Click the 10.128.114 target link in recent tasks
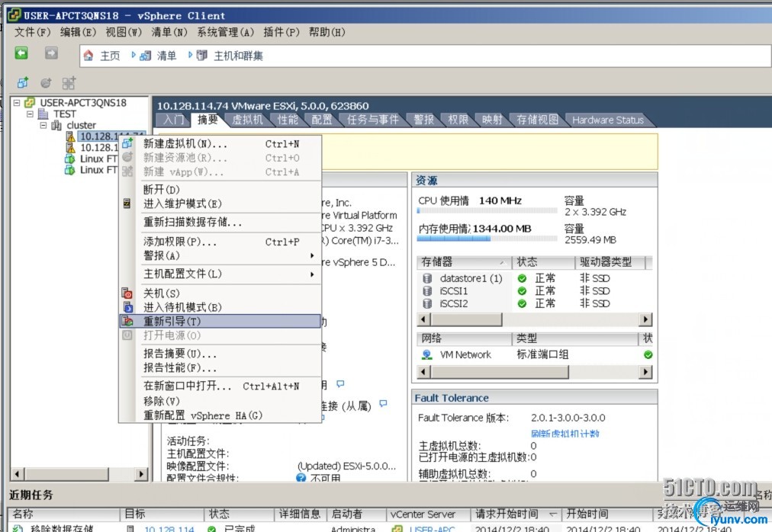 169,528
